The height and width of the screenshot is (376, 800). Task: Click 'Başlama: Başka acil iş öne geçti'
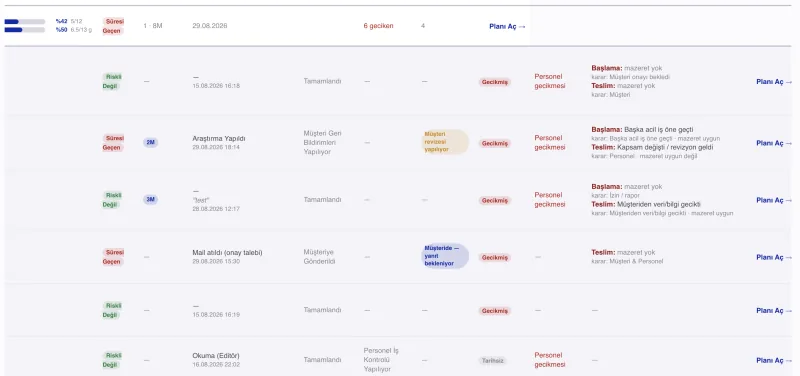click(642, 130)
